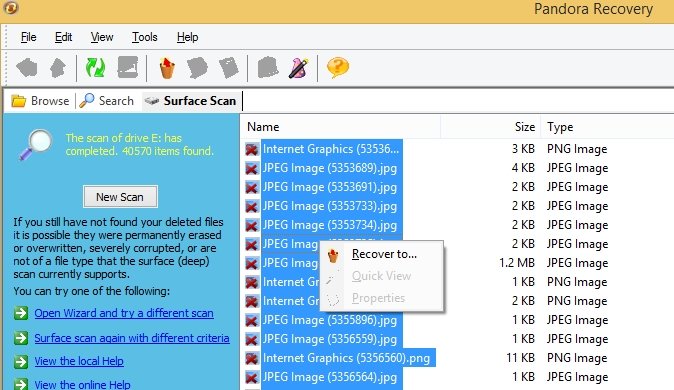Screen dimensions: 674x390
Task: Click the green arrow beside View the local Help
Action: pyautogui.click(x=21, y=361)
